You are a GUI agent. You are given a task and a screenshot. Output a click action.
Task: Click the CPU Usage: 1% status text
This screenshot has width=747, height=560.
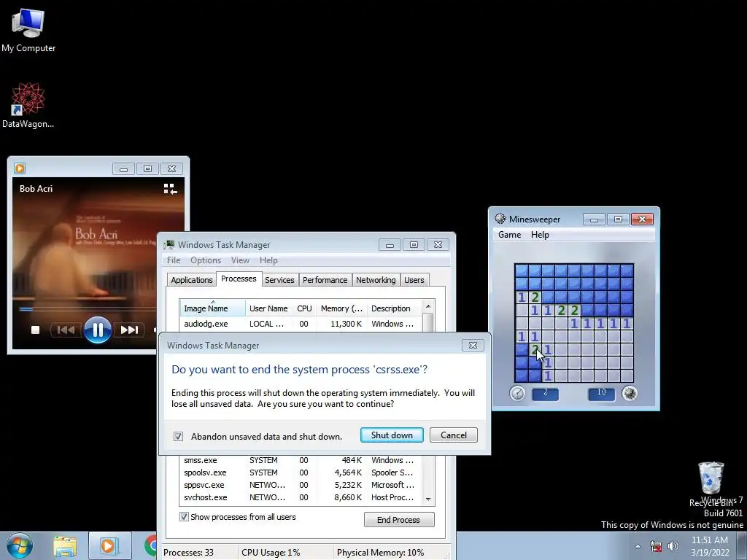[271, 553]
